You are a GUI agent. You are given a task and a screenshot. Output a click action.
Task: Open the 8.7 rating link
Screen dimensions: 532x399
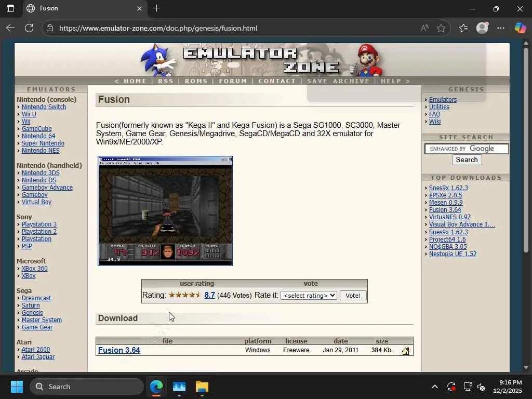210,295
